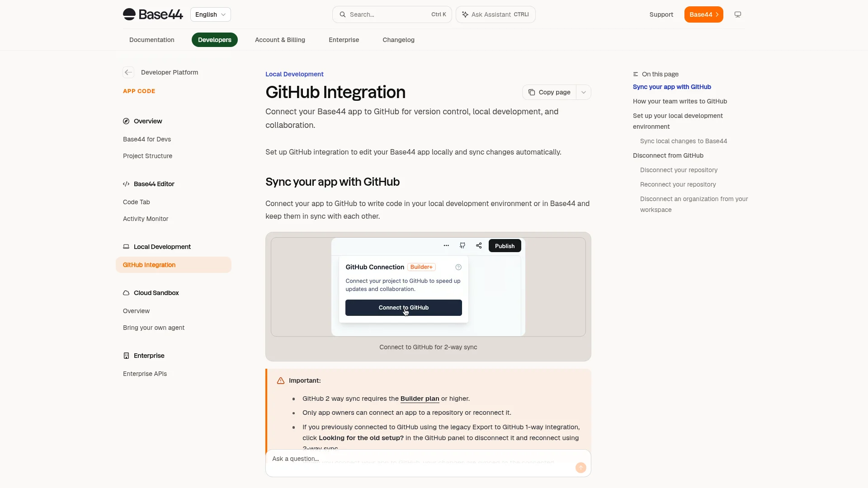Open the Account & Billing tab
The width and height of the screenshot is (868, 488).
click(x=280, y=40)
